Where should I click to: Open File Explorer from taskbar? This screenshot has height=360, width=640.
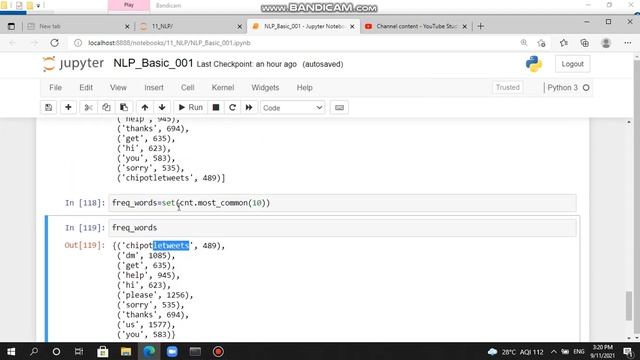pyautogui.click(x=126, y=351)
